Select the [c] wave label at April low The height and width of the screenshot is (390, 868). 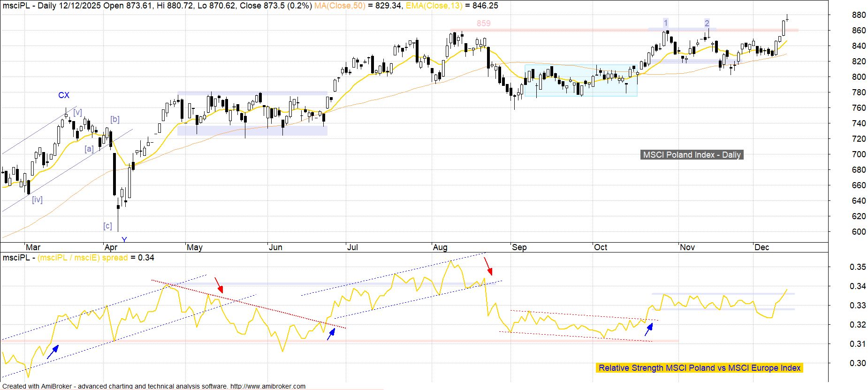[x=107, y=226]
